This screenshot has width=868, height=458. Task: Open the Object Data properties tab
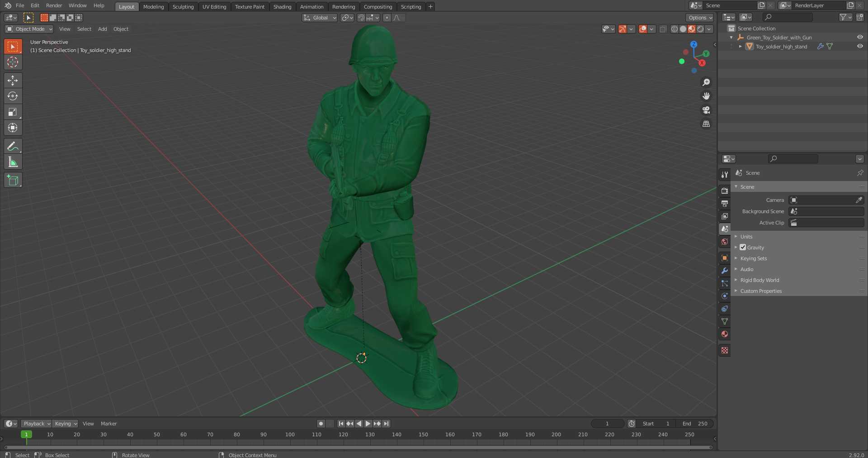[725, 321]
